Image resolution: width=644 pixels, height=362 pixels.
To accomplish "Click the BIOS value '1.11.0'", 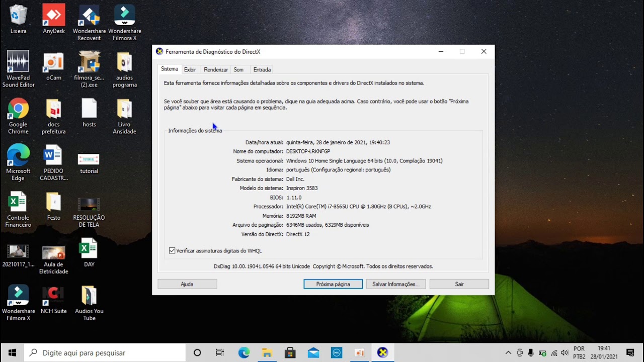I will coord(294,198).
